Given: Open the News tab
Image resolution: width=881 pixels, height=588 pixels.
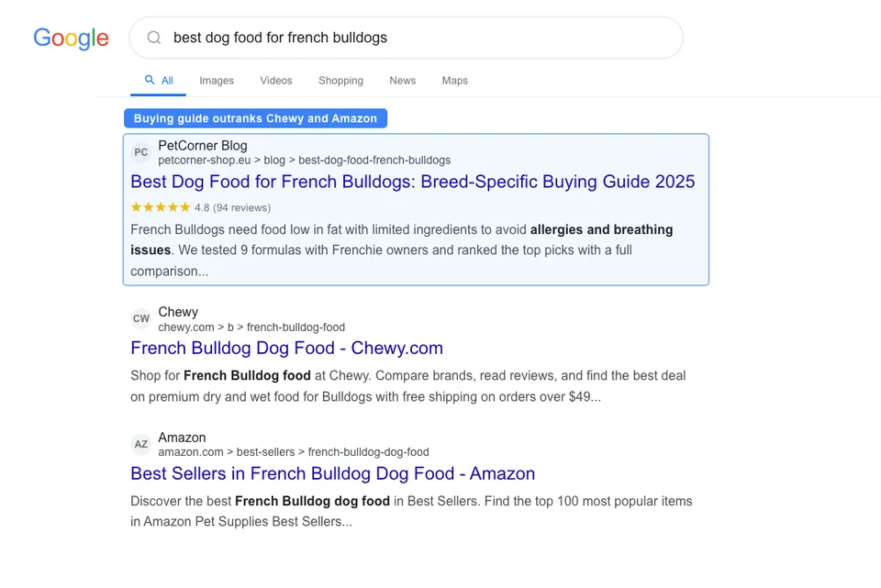Looking at the screenshot, I should [402, 80].
